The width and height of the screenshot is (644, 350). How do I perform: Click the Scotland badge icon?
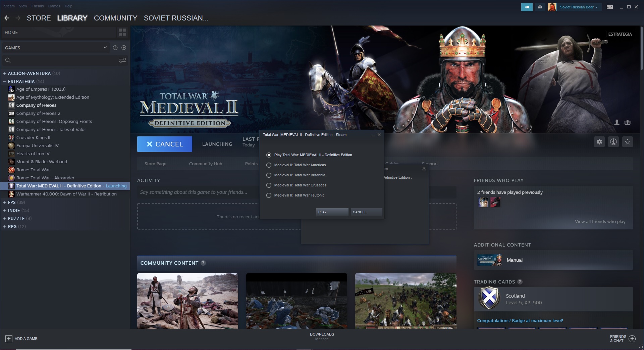(x=489, y=298)
